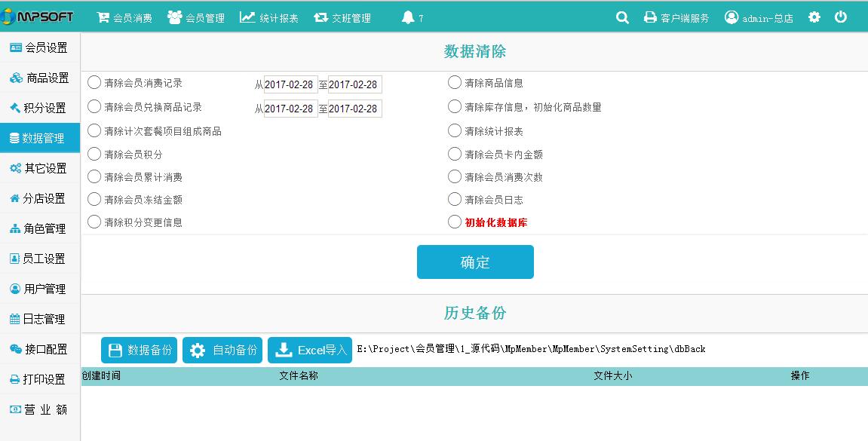Click the 交班管理 arrows icon

(321, 17)
